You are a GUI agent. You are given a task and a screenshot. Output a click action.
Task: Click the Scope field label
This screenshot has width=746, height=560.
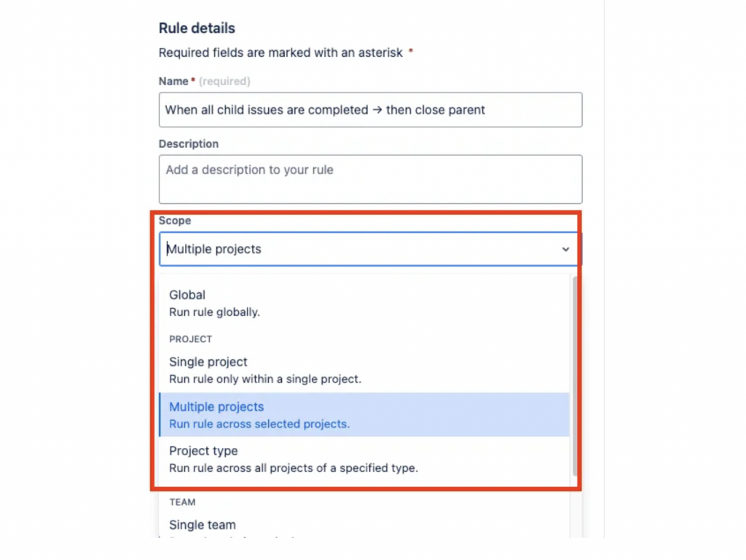[x=175, y=220]
